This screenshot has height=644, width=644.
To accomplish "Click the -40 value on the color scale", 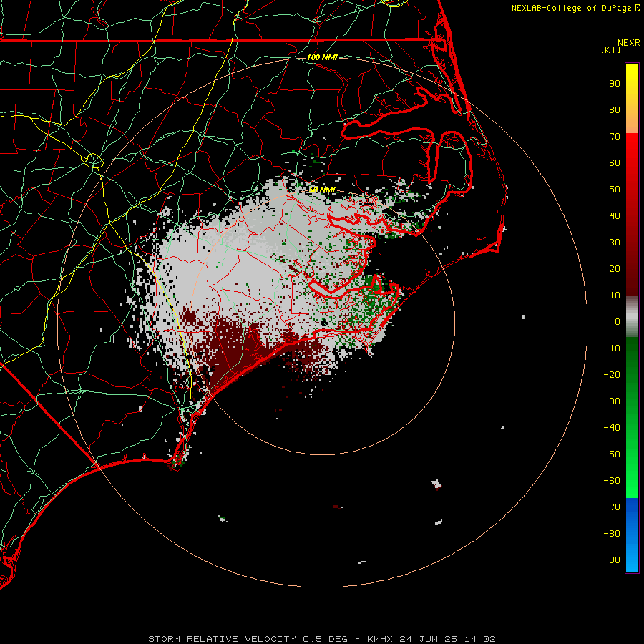I will tap(612, 428).
